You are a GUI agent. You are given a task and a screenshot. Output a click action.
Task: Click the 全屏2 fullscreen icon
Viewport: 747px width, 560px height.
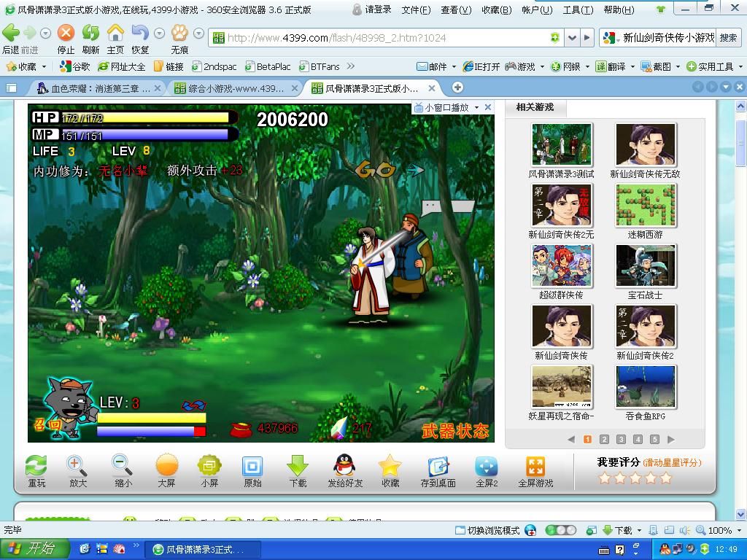tap(487, 466)
